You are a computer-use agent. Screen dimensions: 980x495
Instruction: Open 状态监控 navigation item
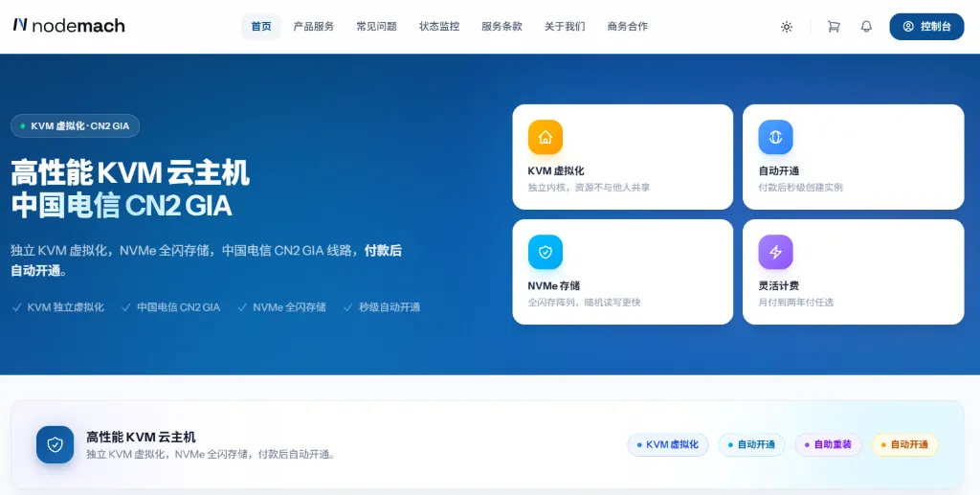(438, 26)
